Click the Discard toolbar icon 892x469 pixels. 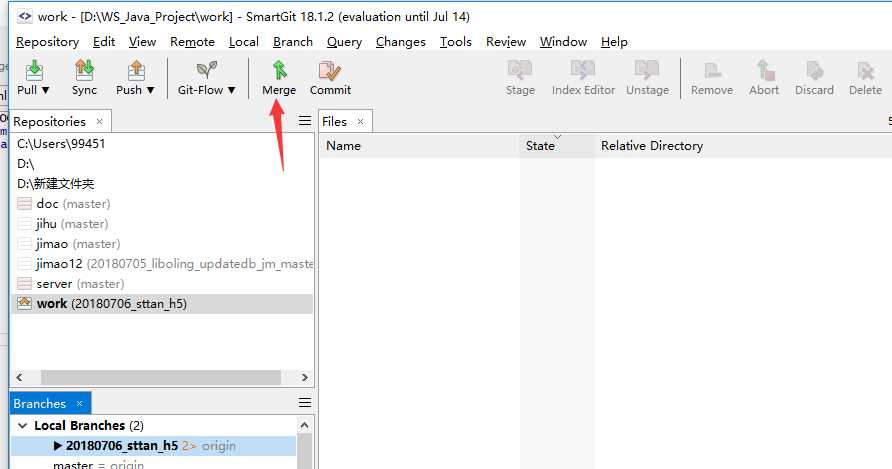[x=814, y=71]
